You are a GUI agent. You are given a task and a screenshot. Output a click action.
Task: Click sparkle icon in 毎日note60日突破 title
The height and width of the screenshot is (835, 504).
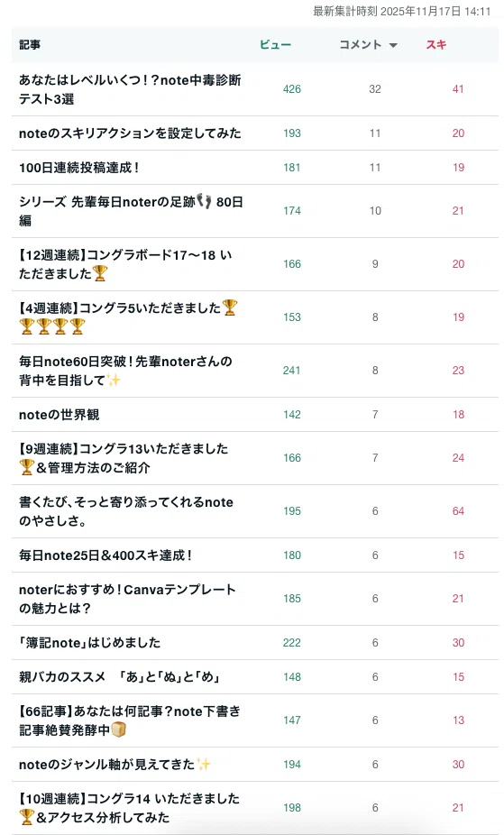tap(113, 380)
